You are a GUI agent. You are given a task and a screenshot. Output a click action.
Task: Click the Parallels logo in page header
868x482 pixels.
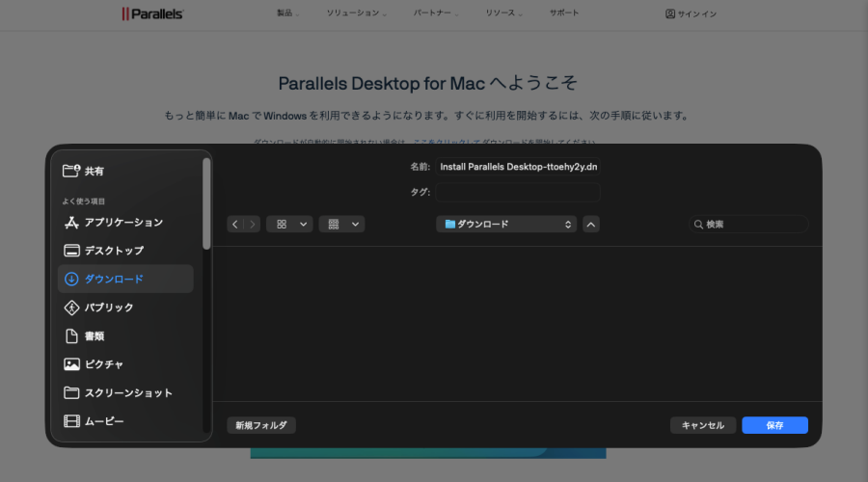click(x=152, y=13)
